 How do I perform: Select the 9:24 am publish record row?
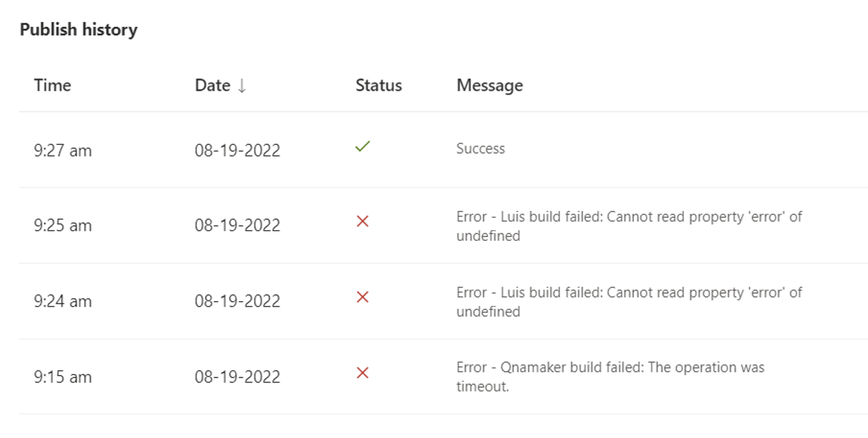pos(274,301)
